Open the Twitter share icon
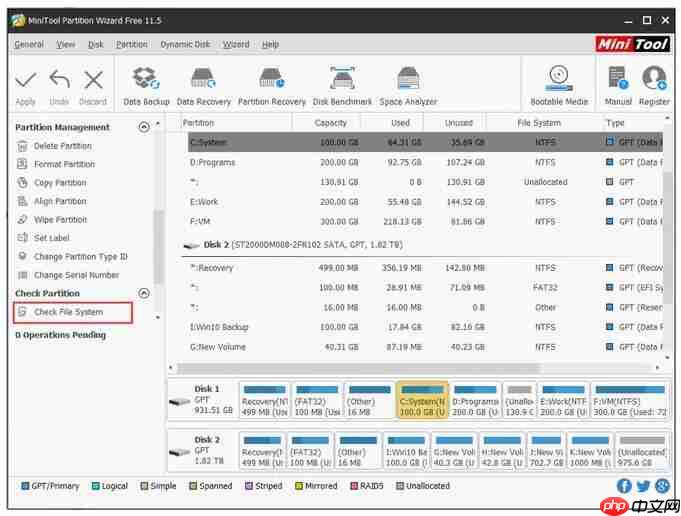The width and height of the screenshot is (681, 516). click(x=643, y=486)
